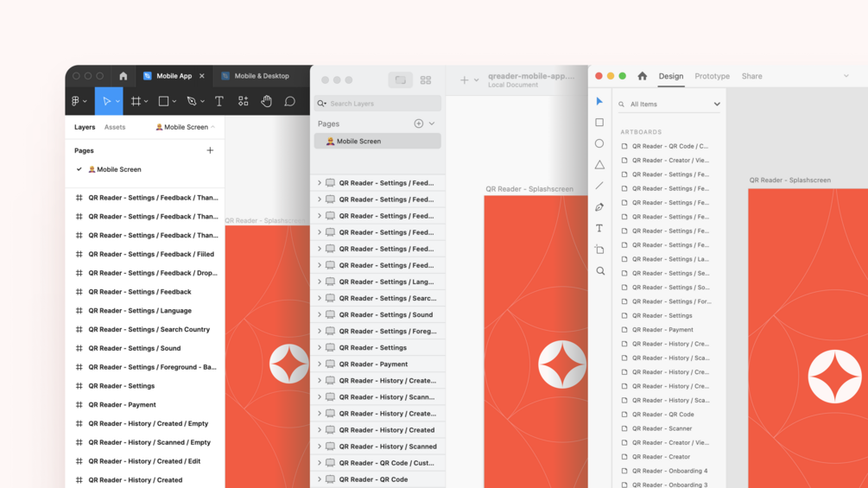Click the XD splashscreen star logo artwork
The image size is (868, 488).
coord(834,377)
